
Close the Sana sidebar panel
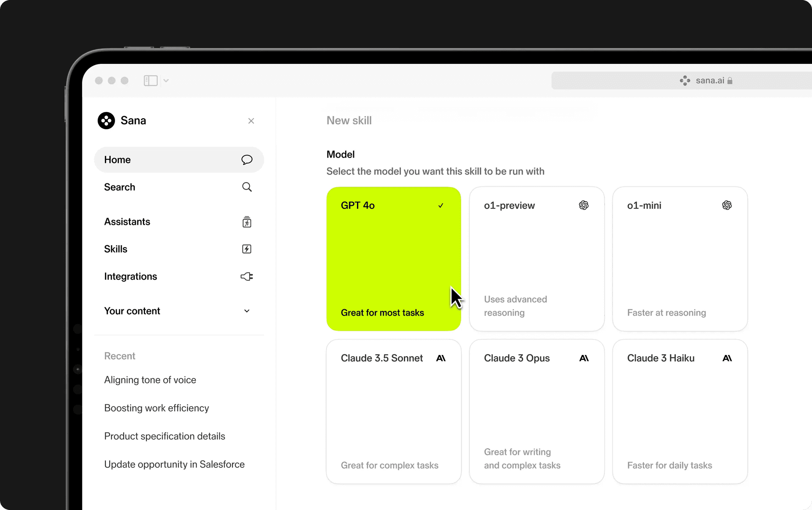(x=251, y=121)
